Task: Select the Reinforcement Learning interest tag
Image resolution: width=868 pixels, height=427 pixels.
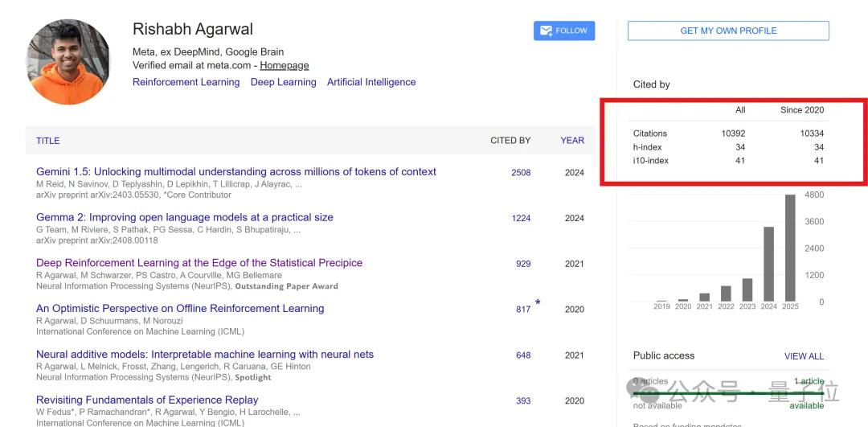Action: coord(186,82)
